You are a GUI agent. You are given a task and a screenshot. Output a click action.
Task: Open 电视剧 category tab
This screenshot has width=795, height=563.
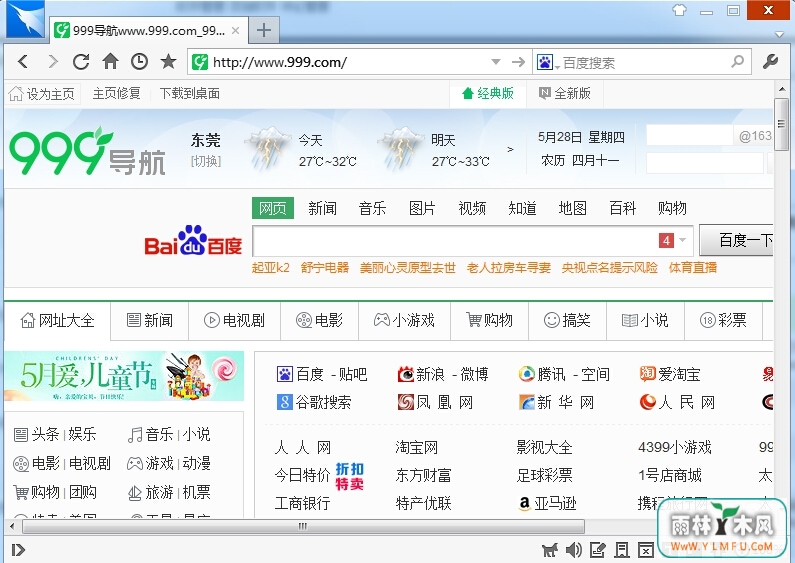[x=234, y=321]
